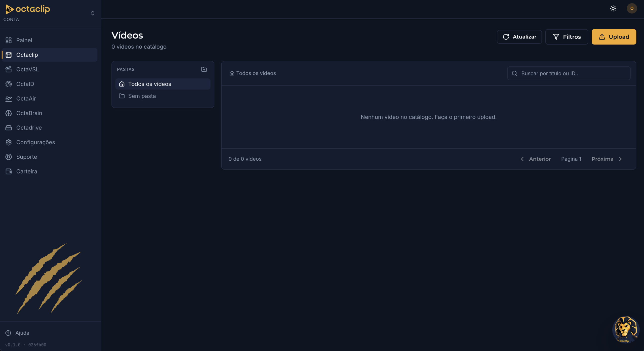Click the OctaBrain brain icon
This screenshot has height=351, width=644.
(x=9, y=113)
